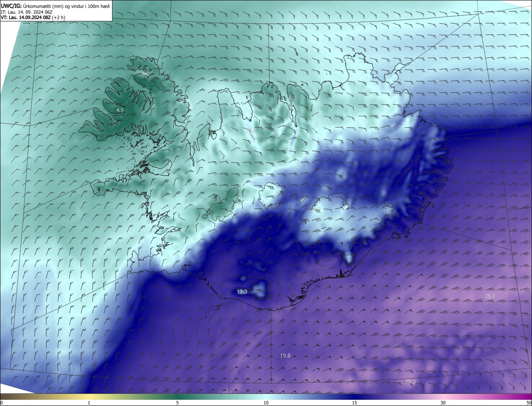
Task: Click the 10 tick label on the colorbar
Action: tap(266, 403)
